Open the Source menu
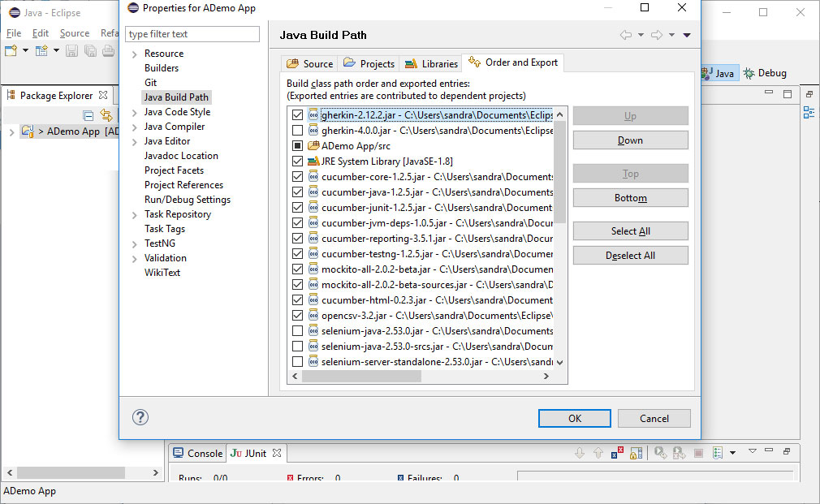This screenshot has width=820, height=504. tap(74, 32)
